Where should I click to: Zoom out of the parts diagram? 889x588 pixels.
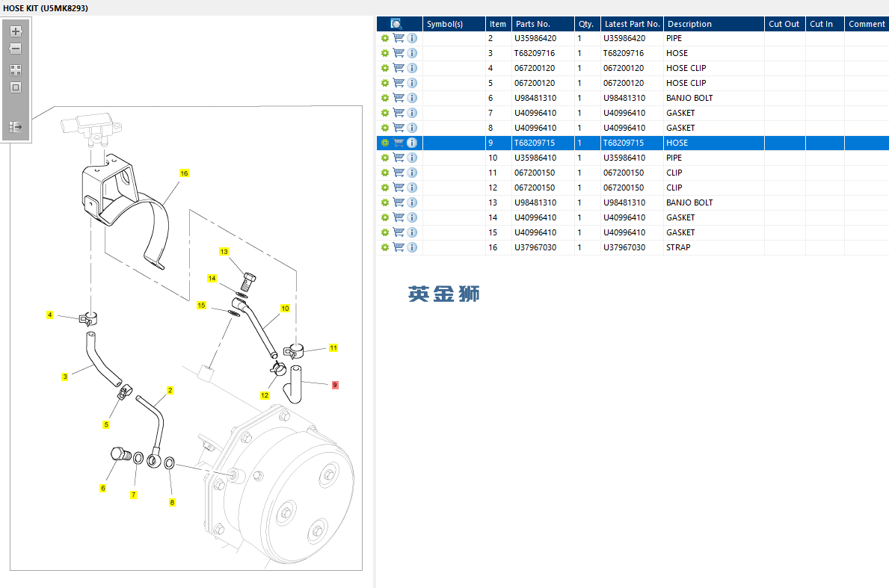16,49
